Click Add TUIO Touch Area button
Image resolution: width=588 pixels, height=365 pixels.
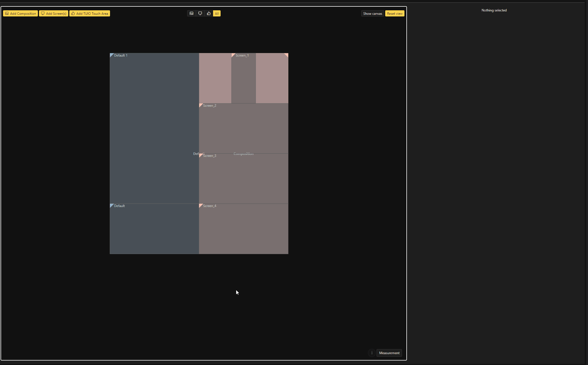[x=89, y=13]
